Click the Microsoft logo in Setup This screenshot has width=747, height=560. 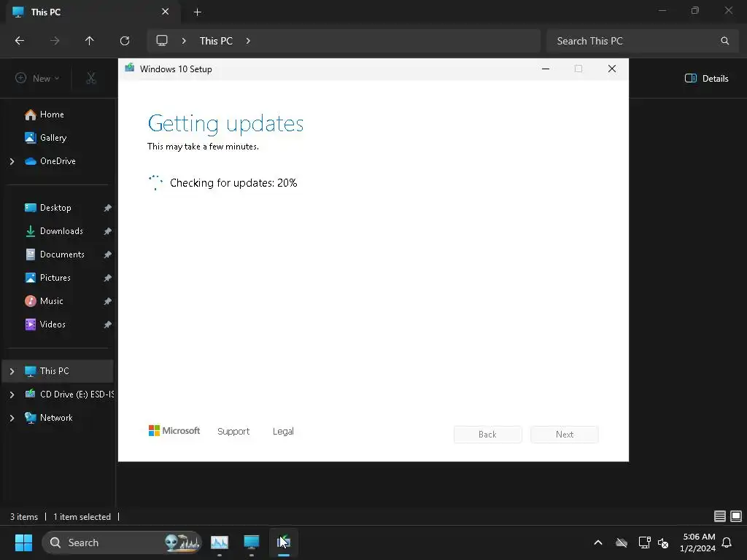[x=174, y=430]
